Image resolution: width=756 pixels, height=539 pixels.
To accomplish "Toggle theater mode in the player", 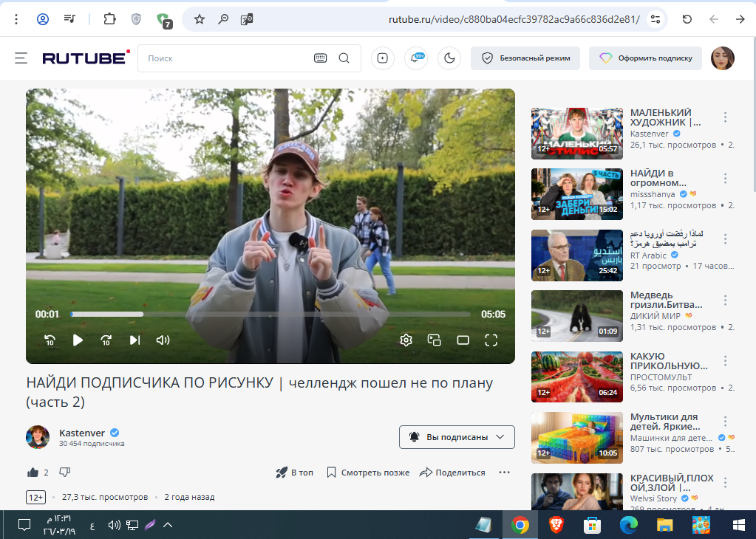I will [x=463, y=340].
